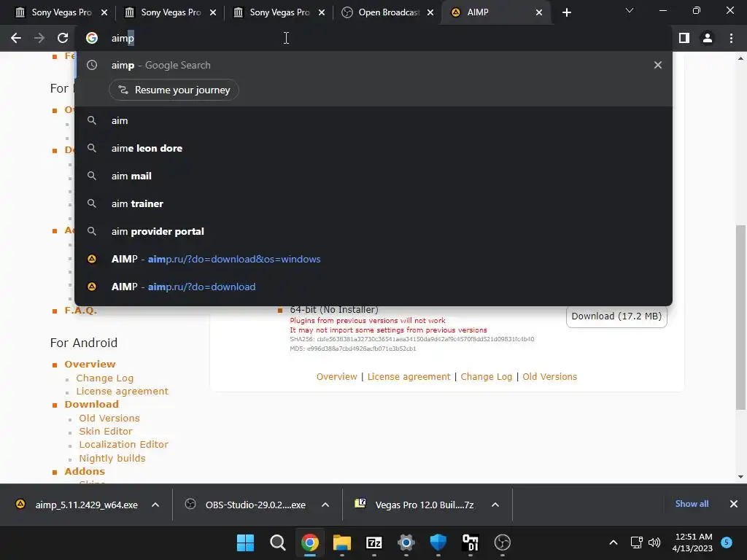Select the 'aim mail' suggestion
The image size is (747, 560).
point(373,176)
